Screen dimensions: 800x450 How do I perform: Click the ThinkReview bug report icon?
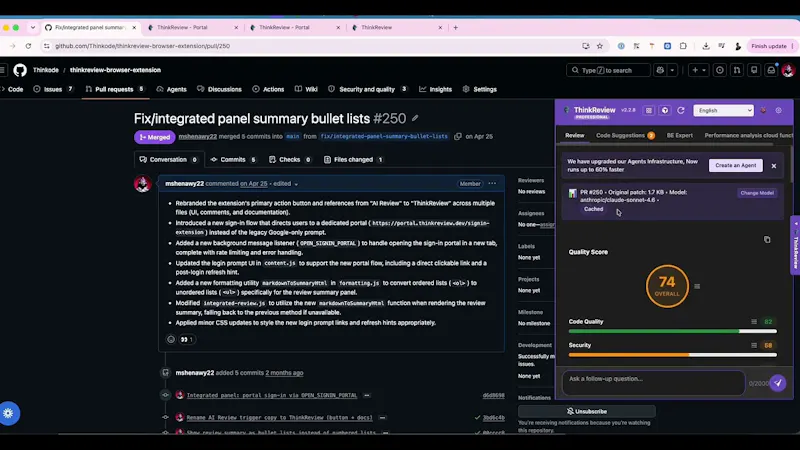pos(763,110)
